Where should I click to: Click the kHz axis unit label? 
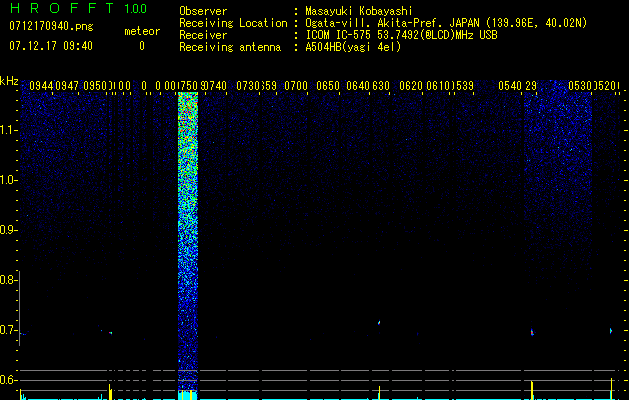point(9,81)
